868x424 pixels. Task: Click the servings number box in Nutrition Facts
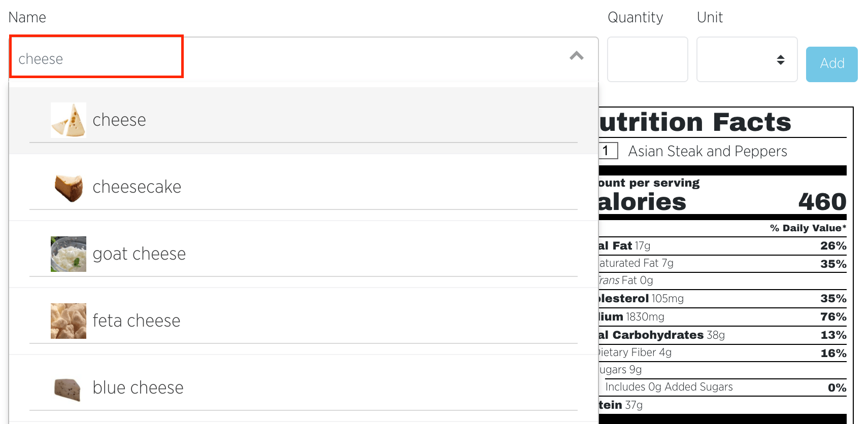click(608, 151)
